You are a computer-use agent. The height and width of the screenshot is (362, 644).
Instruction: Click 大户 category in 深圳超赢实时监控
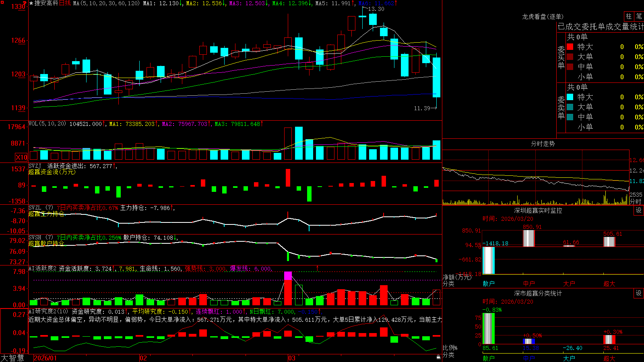[569, 284]
